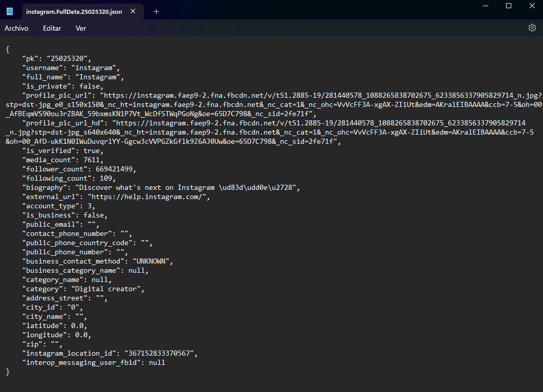
Task: Click the opening curly brace
Action: coord(8,50)
